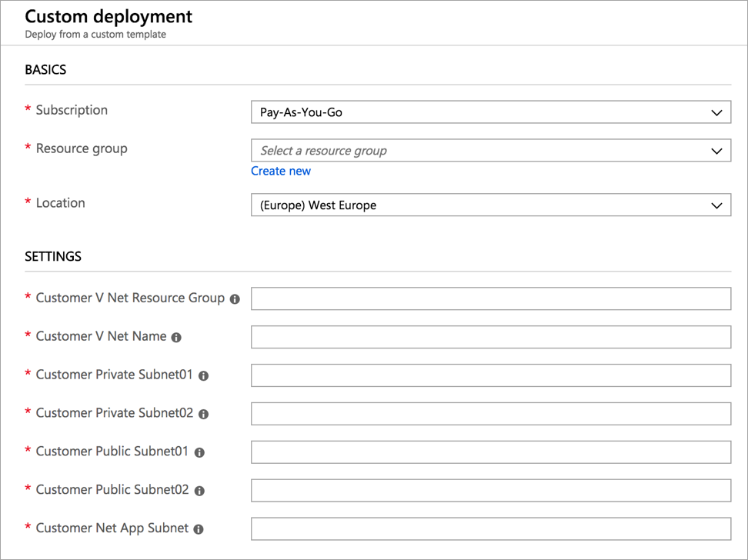Click the Create new resource group link

pyautogui.click(x=281, y=171)
